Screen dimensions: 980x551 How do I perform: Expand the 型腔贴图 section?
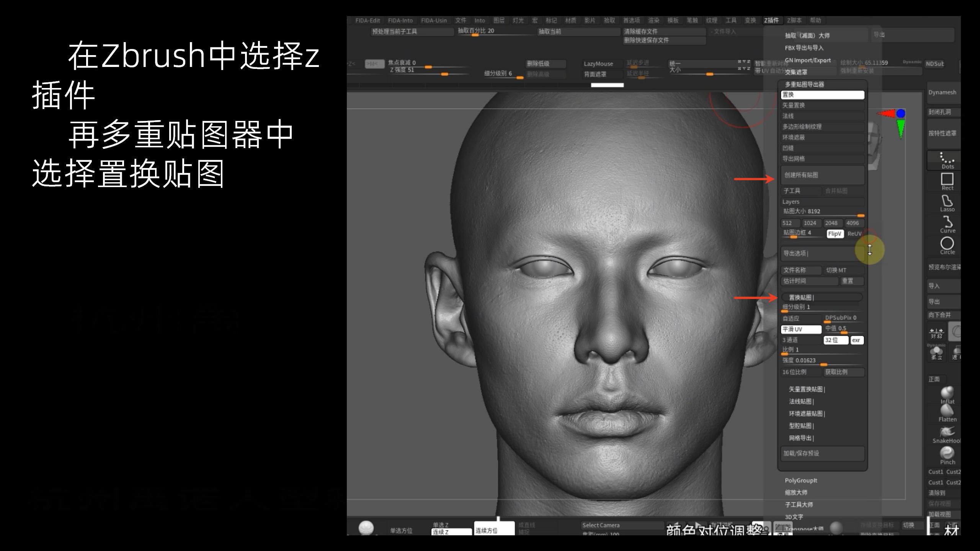pos(801,426)
